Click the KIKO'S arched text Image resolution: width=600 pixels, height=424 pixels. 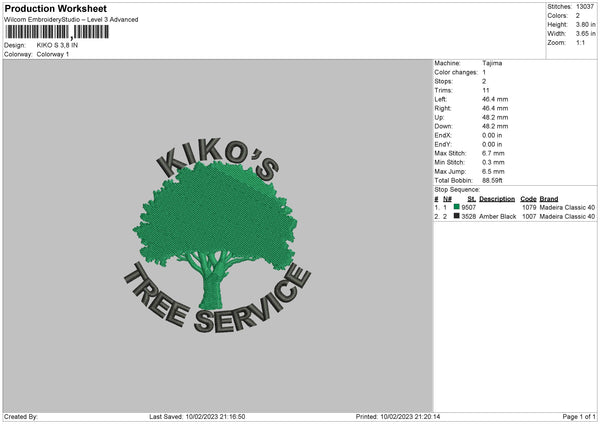(218, 159)
